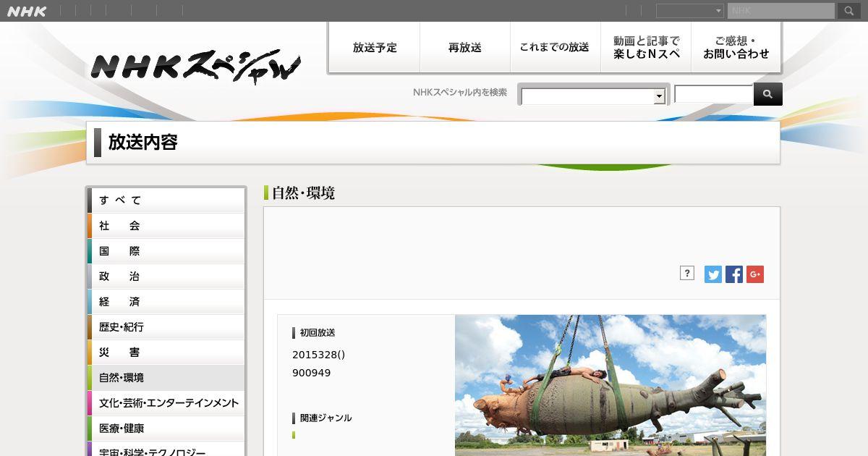Screen dimensions: 868x456
Task: Click the NHK logo in the top bar
Action: [27, 11]
